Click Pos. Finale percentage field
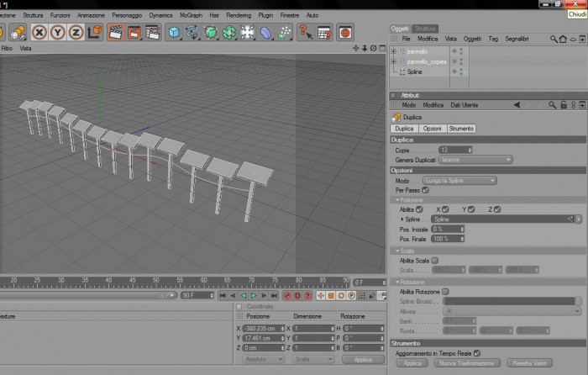 click(448, 239)
